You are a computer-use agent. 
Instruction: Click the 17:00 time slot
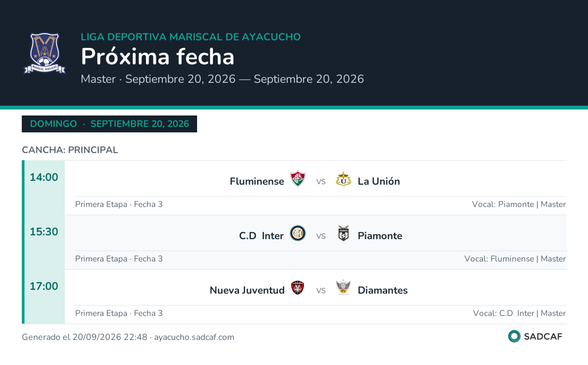[44, 286]
